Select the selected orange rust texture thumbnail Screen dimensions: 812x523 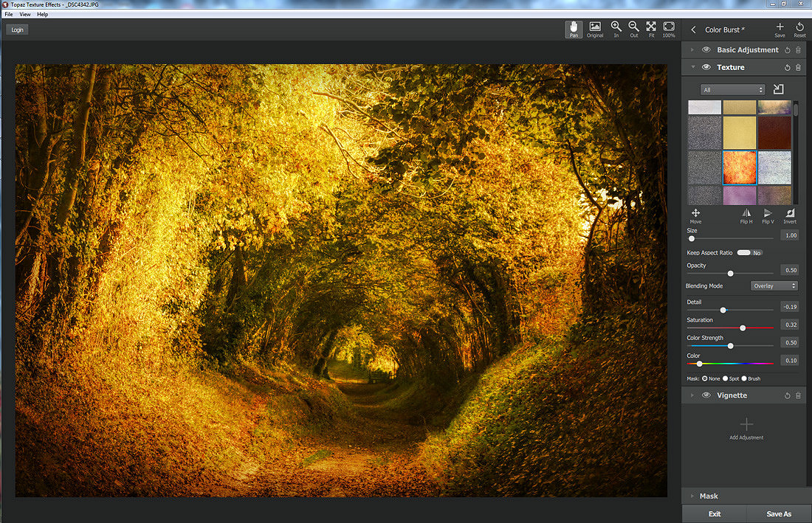[740, 167]
